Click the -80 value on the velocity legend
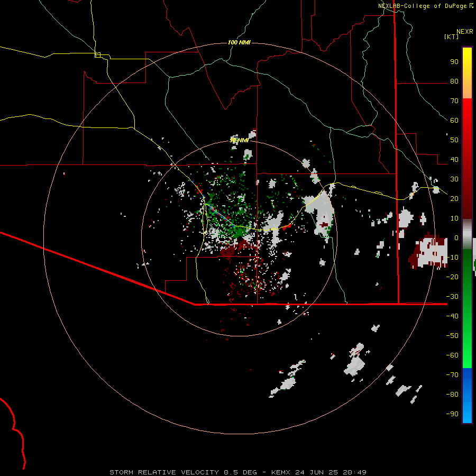This screenshot has height=476, width=476. 452,395
